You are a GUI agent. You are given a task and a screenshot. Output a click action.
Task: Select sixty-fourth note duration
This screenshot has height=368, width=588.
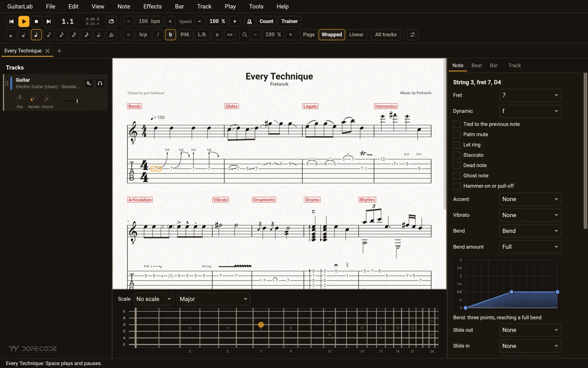pyautogui.click(x=86, y=35)
